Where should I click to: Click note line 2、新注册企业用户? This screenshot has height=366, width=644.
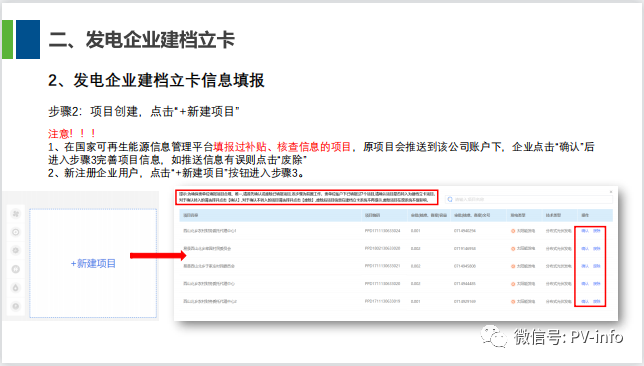(x=177, y=173)
